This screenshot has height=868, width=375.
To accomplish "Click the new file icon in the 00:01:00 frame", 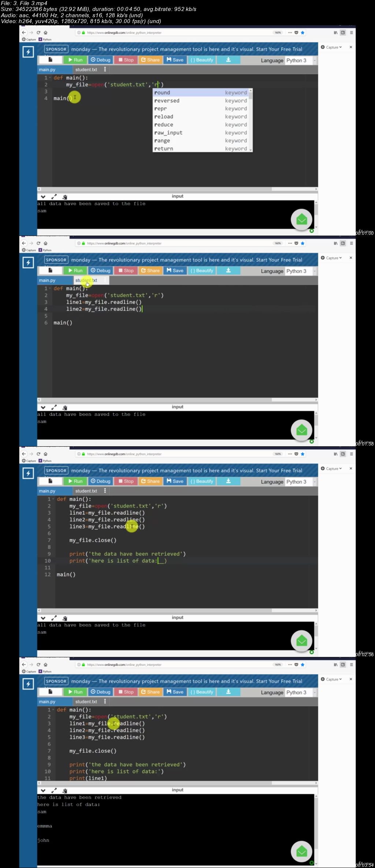I will tap(51, 60).
